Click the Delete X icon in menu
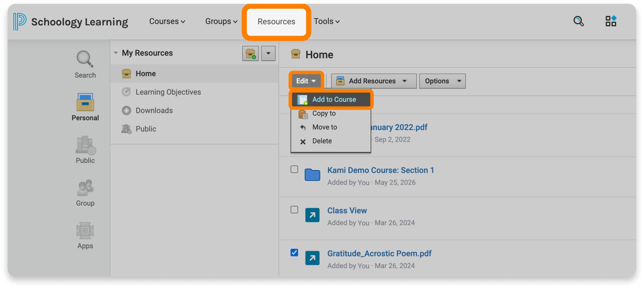This screenshot has width=644, height=288. click(303, 142)
